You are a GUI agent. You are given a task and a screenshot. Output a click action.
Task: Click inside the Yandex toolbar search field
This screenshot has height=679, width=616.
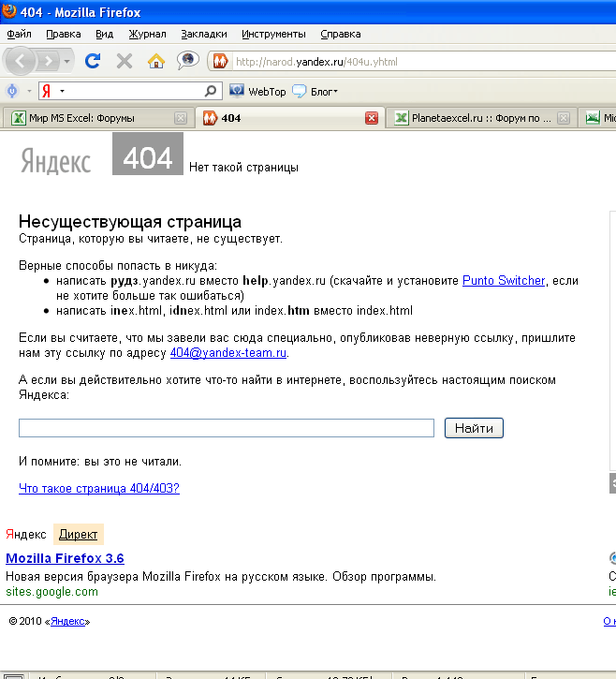coord(134,91)
